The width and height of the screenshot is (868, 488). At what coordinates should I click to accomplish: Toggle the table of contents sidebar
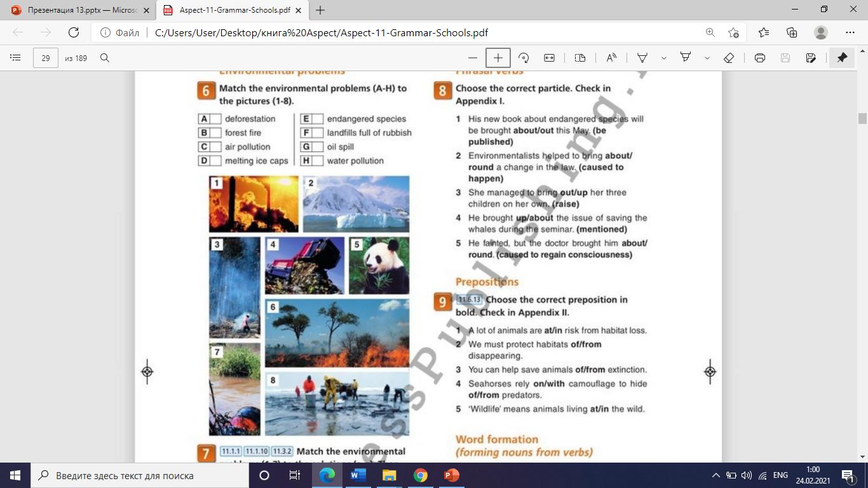[x=16, y=58]
